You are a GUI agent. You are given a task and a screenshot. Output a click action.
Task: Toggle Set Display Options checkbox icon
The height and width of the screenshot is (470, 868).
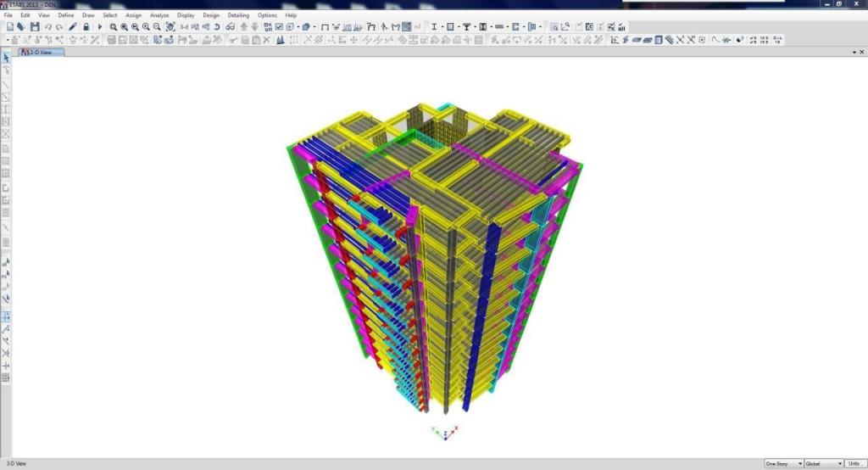[277, 27]
